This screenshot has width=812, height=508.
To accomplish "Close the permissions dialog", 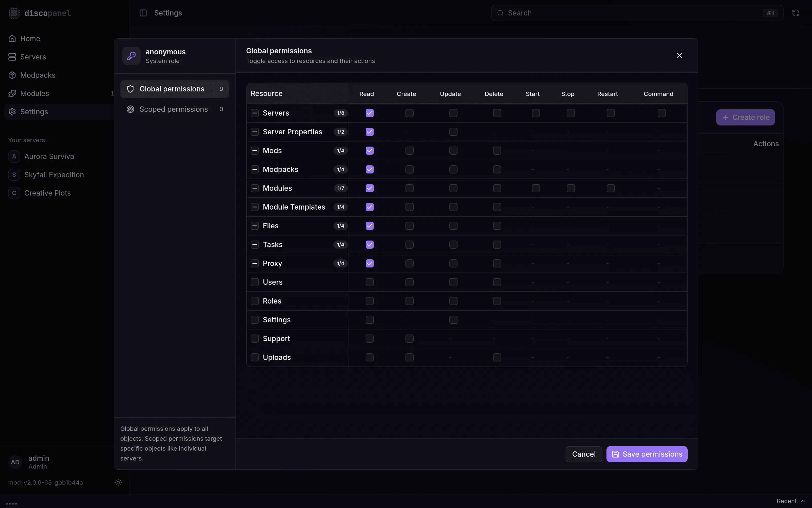I will click(680, 55).
